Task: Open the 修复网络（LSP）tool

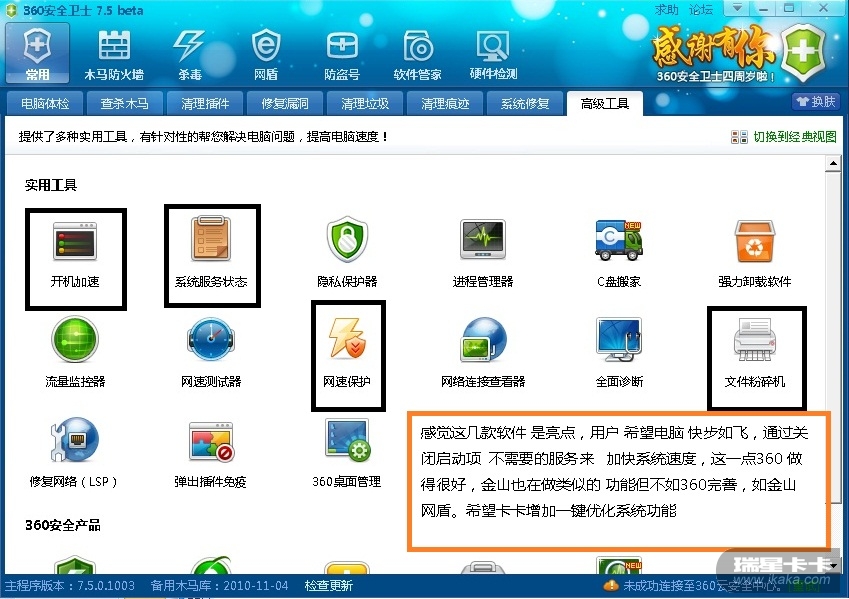Action: click(x=74, y=453)
